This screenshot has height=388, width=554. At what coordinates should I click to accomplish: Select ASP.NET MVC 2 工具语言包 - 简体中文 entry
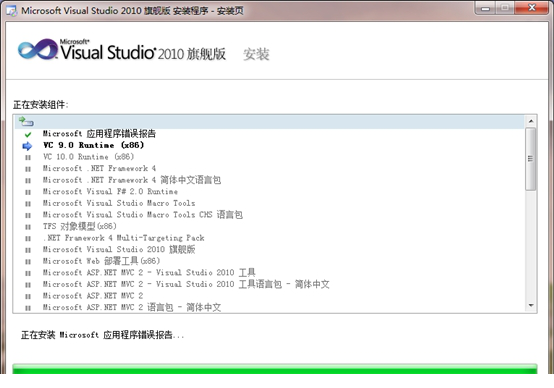click(x=186, y=284)
